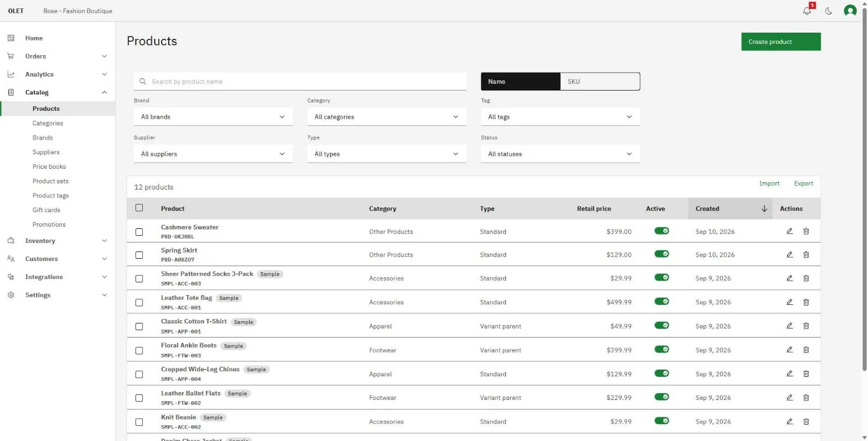Edit the Leather Tote Bag product
868x441 pixels.
click(789, 302)
